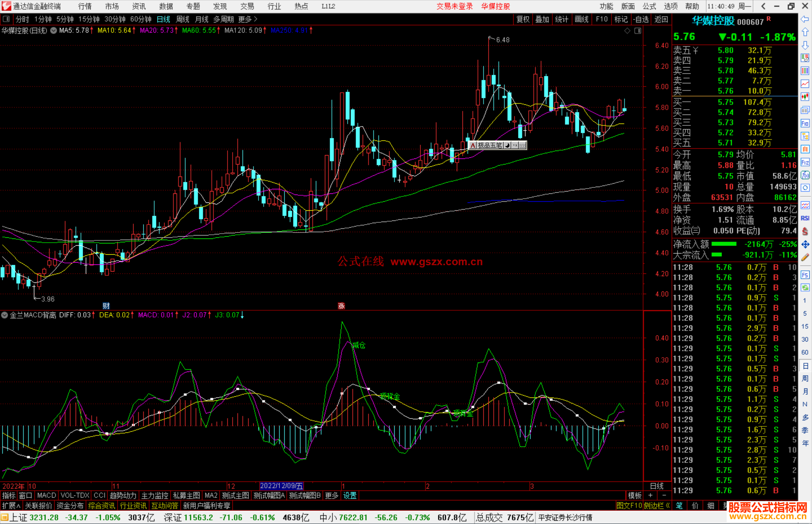812x524 pixels.
Task: Expand the 扩展 panel at bottom left
Action: (x=11, y=506)
